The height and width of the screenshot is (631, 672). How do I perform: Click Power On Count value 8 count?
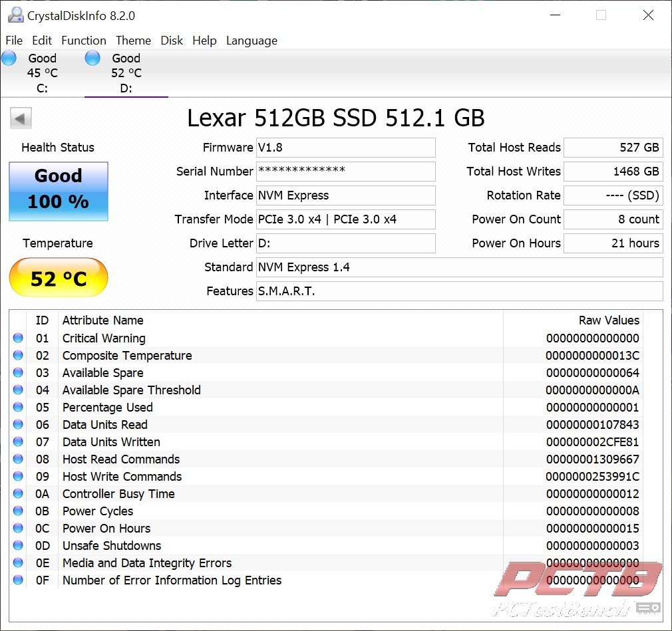(613, 219)
